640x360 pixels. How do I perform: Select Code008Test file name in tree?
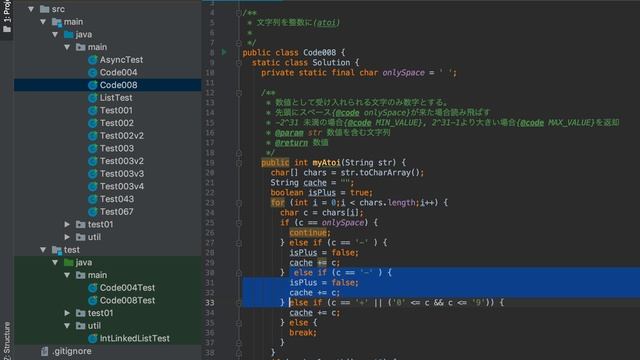[127, 300]
